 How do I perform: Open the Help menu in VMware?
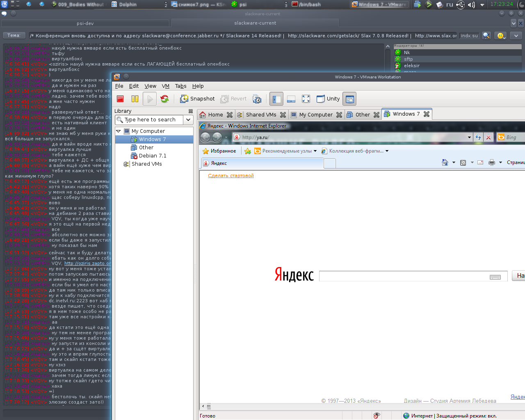pyautogui.click(x=198, y=86)
